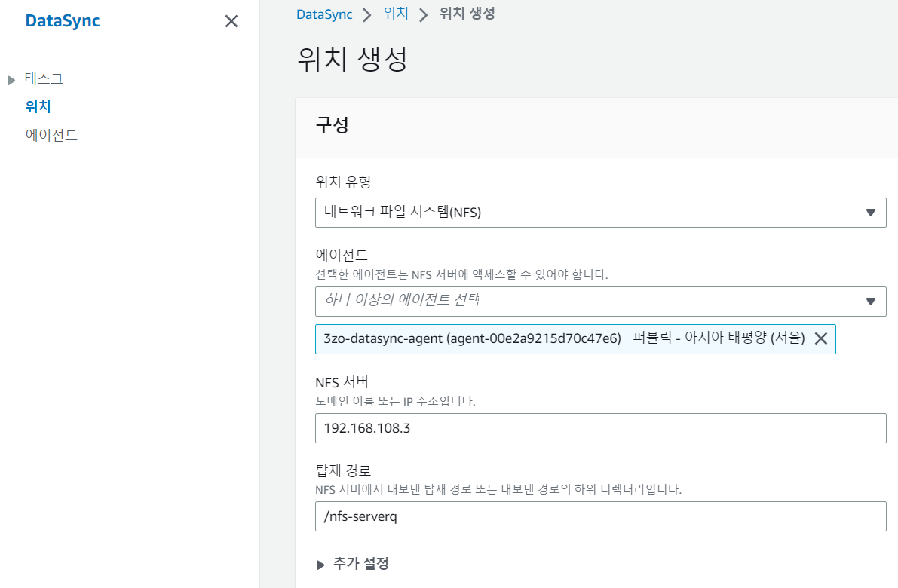Click the first breadcrumb chevron separator after DataSync

[367, 14]
